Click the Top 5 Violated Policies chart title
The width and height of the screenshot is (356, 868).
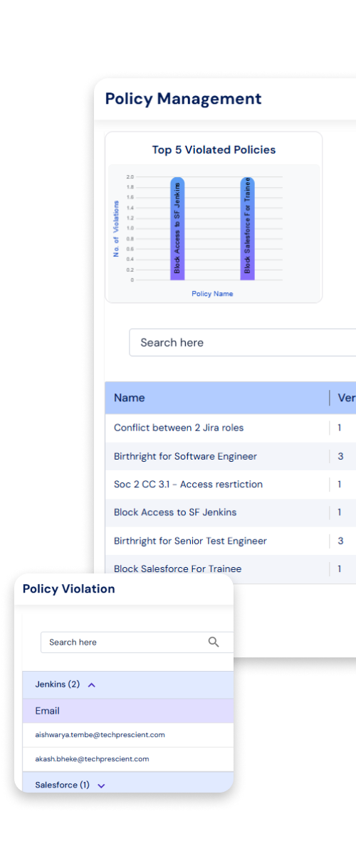[214, 149]
